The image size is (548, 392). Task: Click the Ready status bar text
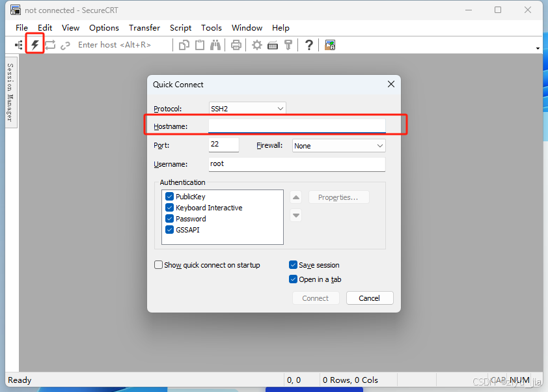click(20, 380)
